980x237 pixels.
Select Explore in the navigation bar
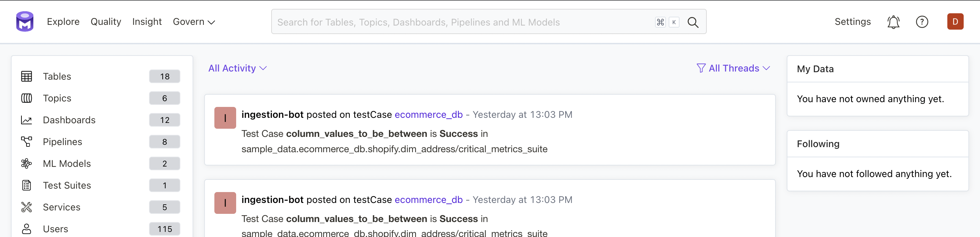(x=63, y=22)
